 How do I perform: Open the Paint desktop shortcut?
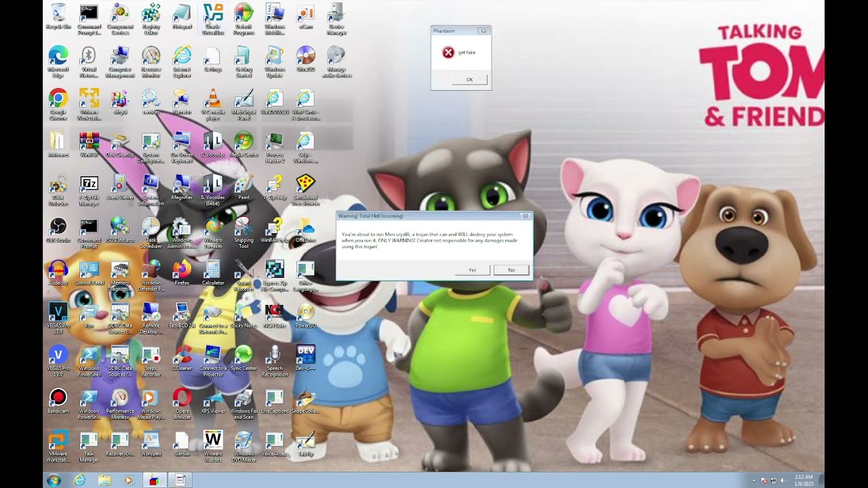coord(243,187)
